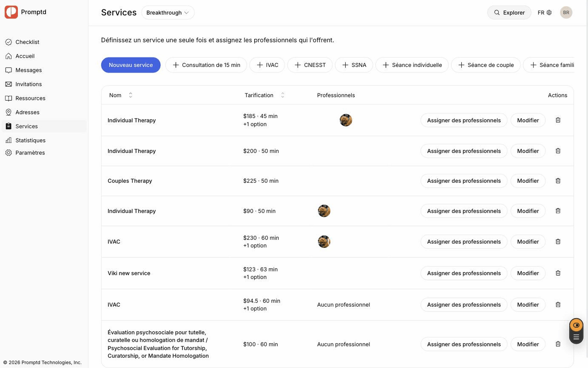
Task: Modify the $185 Individual Therapy service
Action: tap(528, 120)
